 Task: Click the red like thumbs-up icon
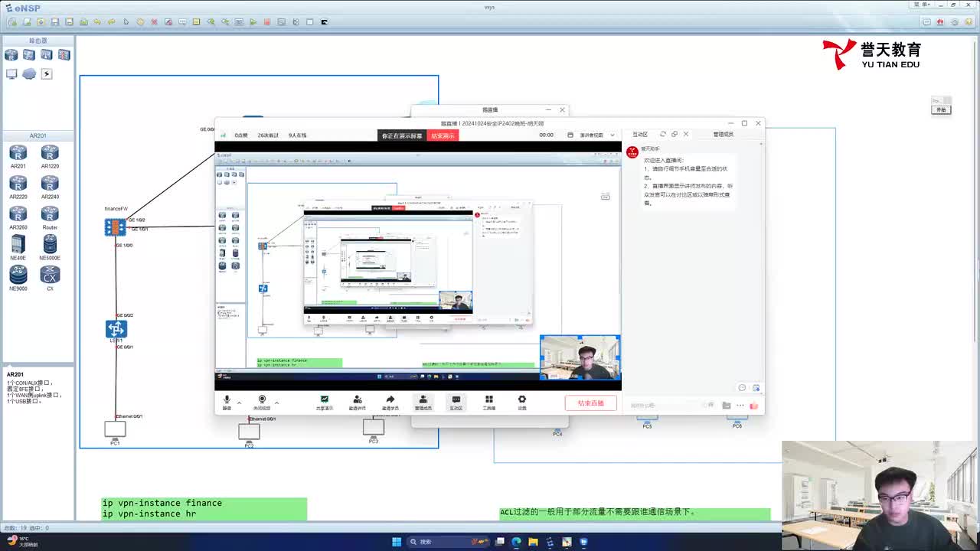pos(754,406)
